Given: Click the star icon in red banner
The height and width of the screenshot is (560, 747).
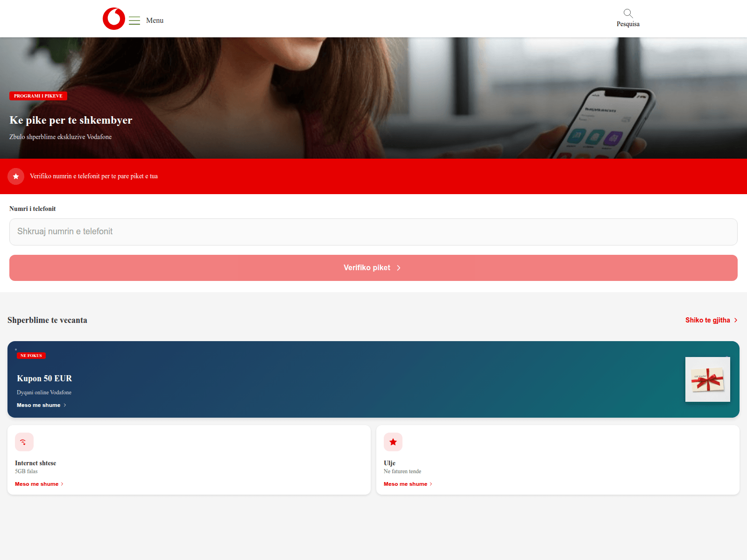Looking at the screenshot, I should (16, 176).
